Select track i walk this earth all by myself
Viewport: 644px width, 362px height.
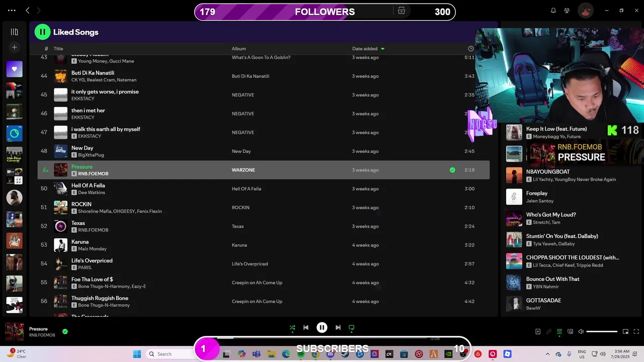[264, 132]
